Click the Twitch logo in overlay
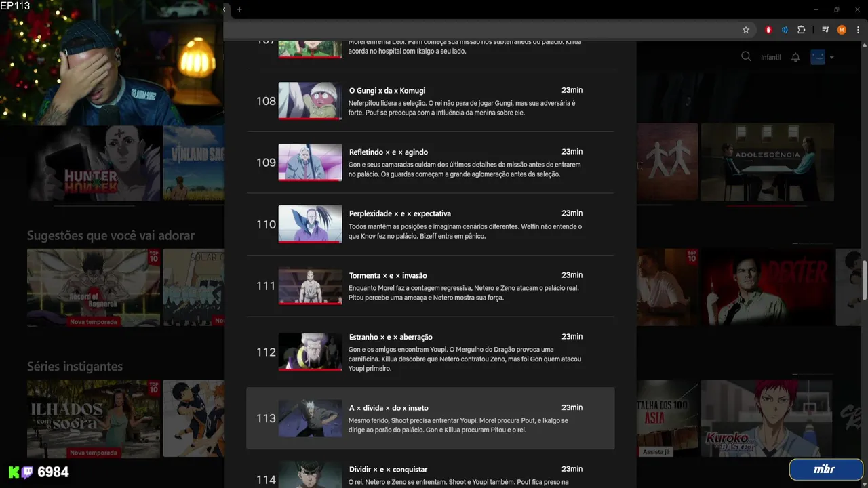Image resolution: width=868 pixels, height=488 pixels. click(27, 472)
